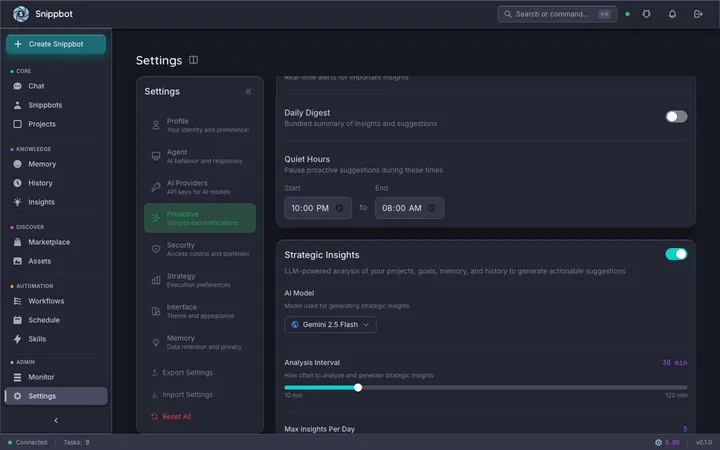Image resolution: width=720 pixels, height=450 pixels.
Task: Select the Security settings tab
Action: (200, 249)
